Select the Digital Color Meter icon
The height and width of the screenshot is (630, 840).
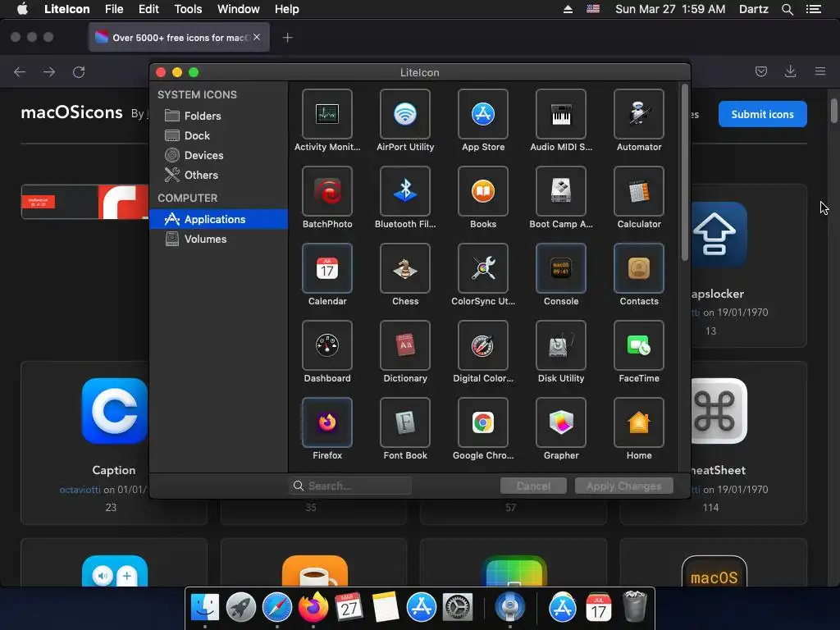pyautogui.click(x=482, y=345)
